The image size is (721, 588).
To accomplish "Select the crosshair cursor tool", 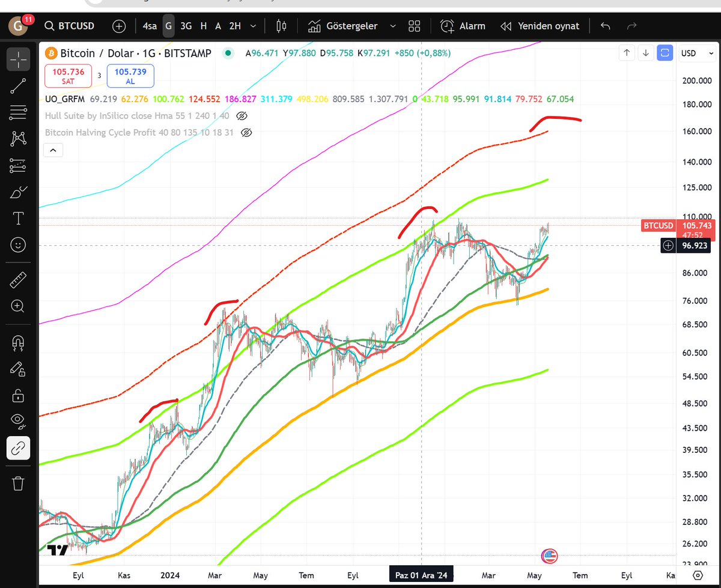I will pos(19,59).
